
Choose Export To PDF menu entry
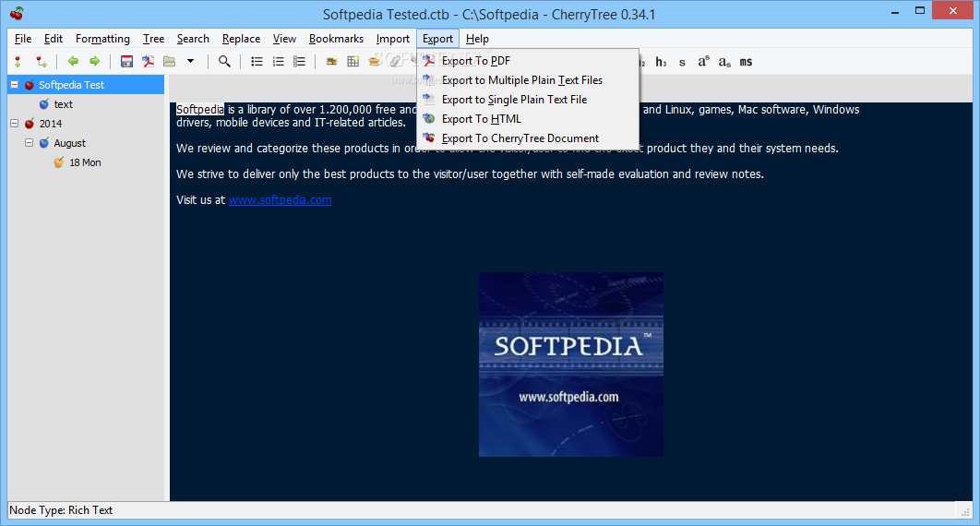[528, 61]
